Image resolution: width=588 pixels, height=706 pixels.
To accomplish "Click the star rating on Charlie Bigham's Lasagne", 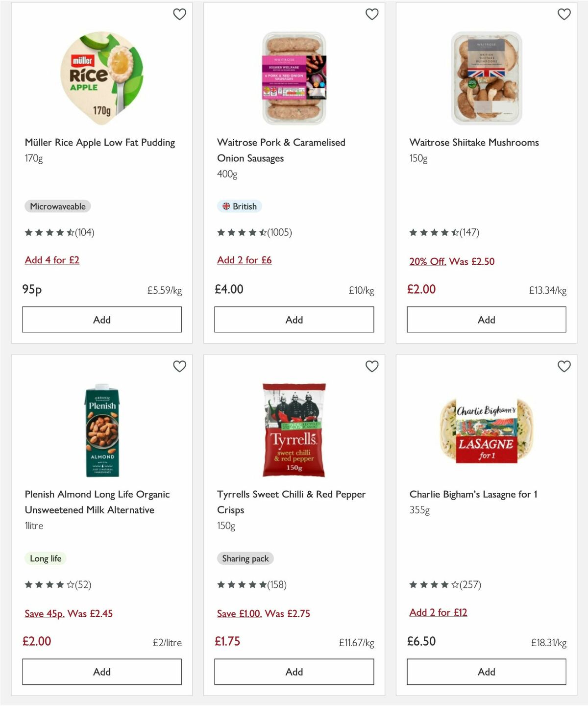I will 434,584.
